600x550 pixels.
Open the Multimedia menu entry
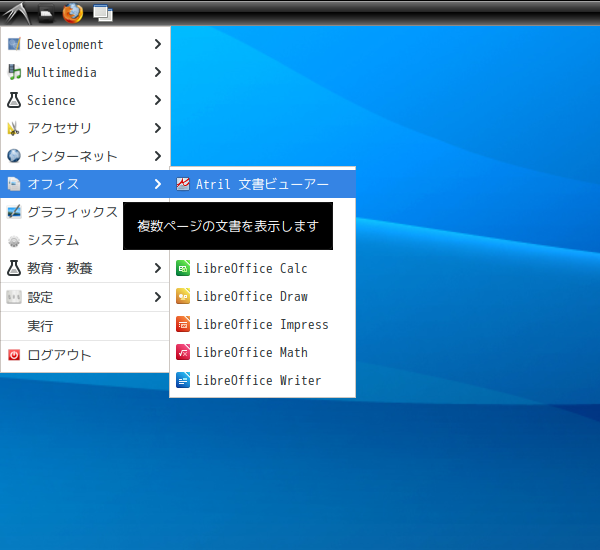tap(85, 72)
